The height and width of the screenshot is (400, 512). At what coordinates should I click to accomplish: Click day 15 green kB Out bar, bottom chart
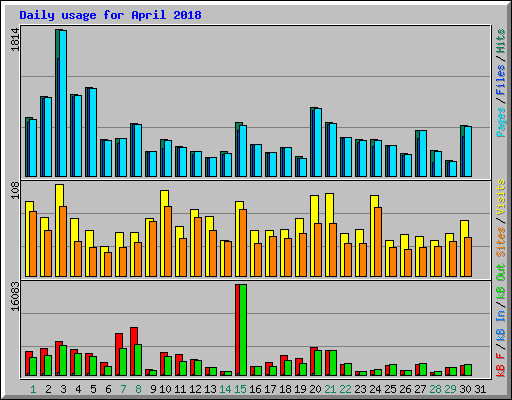(243, 330)
